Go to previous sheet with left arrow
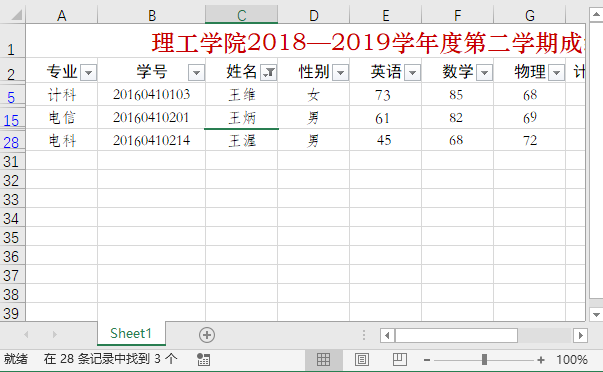Image resolution: width=603 pixels, height=372 pixels. (26, 335)
